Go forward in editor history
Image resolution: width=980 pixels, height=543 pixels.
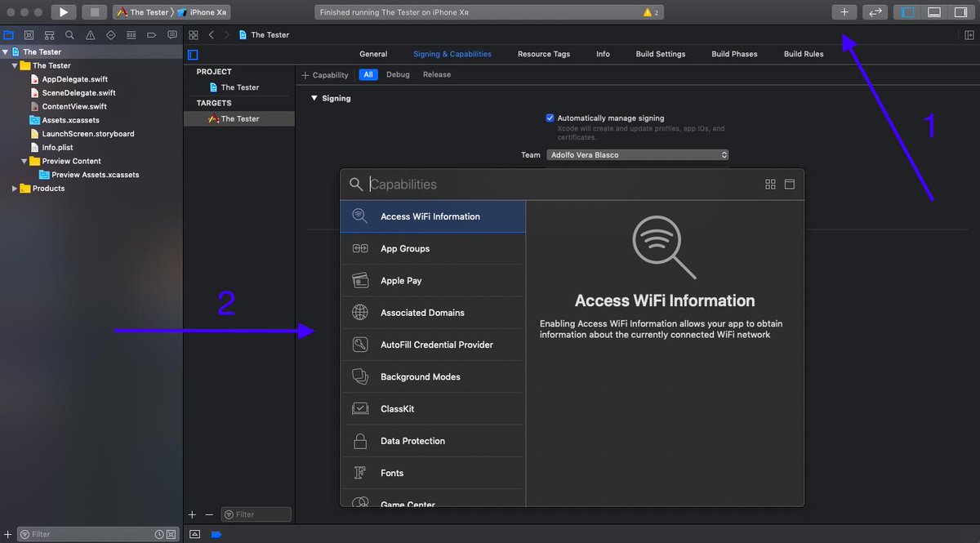click(226, 35)
